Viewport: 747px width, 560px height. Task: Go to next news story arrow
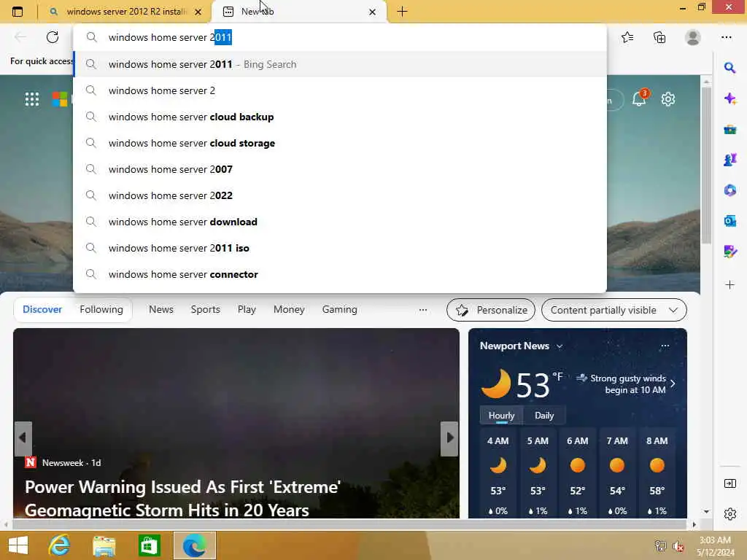point(449,438)
